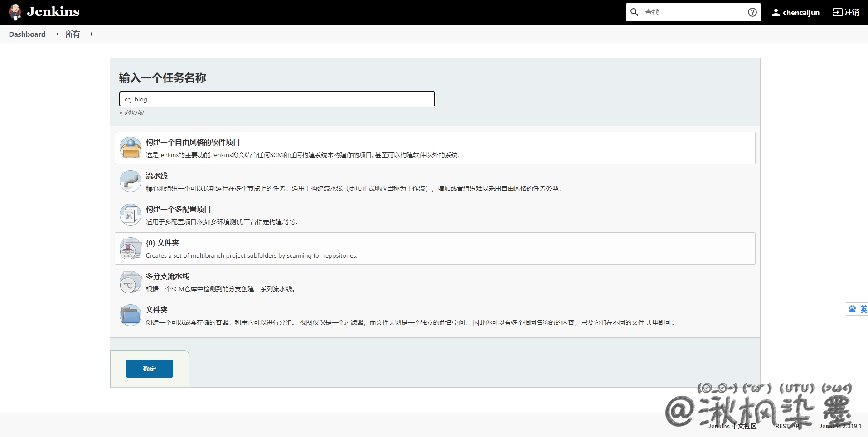The width and height of the screenshot is (868, 437).
Task: Open the baidu paw input method icon
Action: [x=852, y=309]
